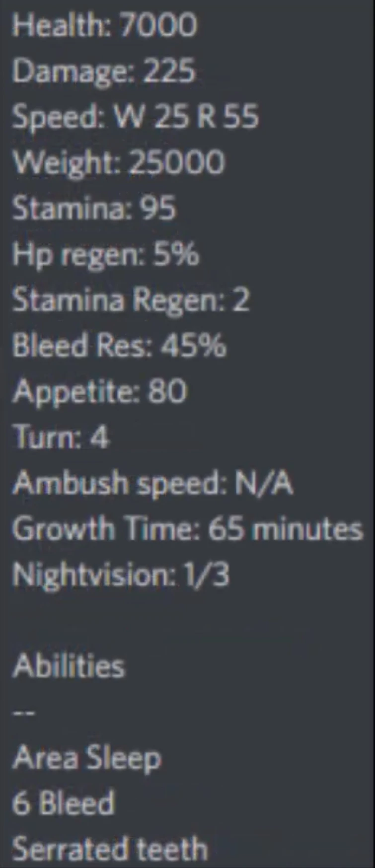The image size is (375, 868).
Task: Click the Stamina Regen: 2 line
Action: [x=131, y=300]
